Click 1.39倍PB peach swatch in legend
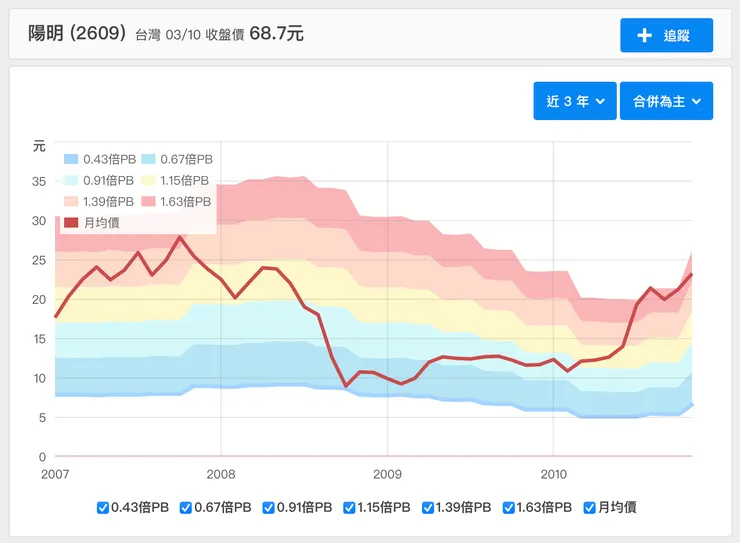This screenshot has width=740, height=543. point(71,201)
